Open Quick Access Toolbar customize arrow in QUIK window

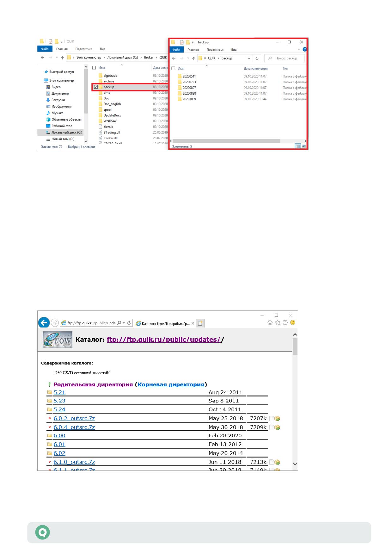[x=61, y=41]
